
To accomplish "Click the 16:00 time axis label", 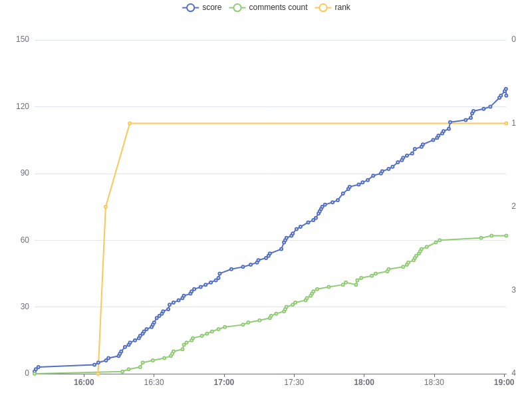I will [x=84, y=382].
